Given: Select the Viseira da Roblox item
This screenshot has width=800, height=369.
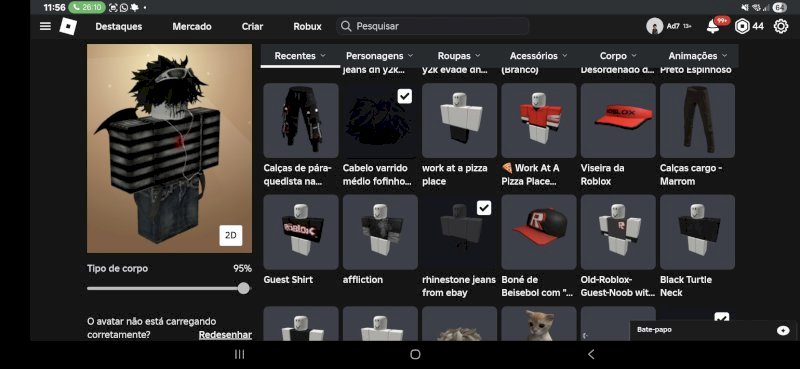Looking at the screenshot, I should (x=618, y=120).
